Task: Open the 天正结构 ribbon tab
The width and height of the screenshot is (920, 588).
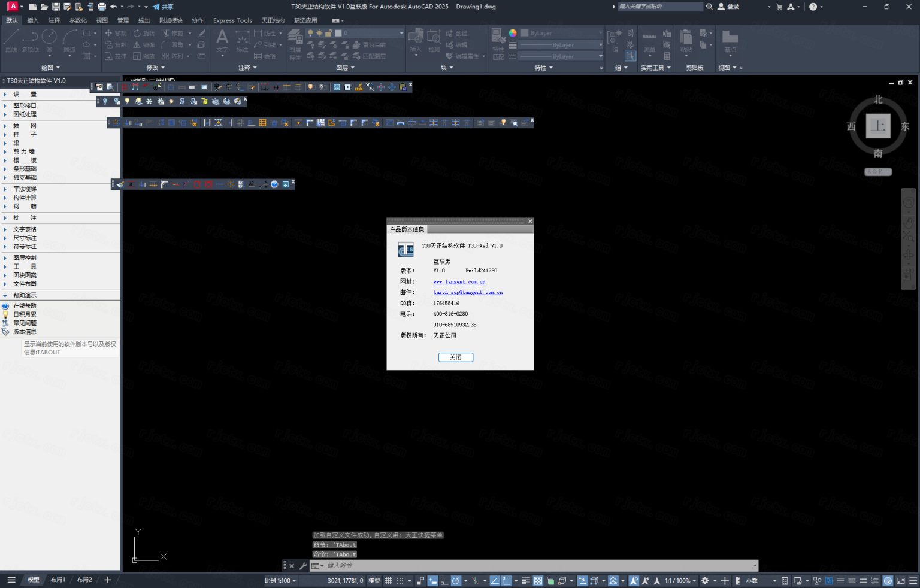Action: (x=273, y=20)
